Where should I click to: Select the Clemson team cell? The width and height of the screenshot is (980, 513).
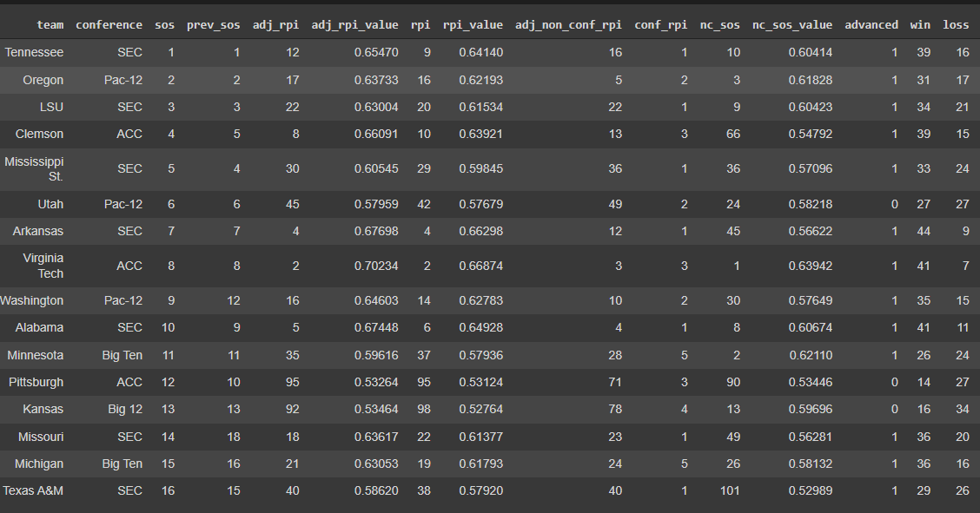(39, 134)
